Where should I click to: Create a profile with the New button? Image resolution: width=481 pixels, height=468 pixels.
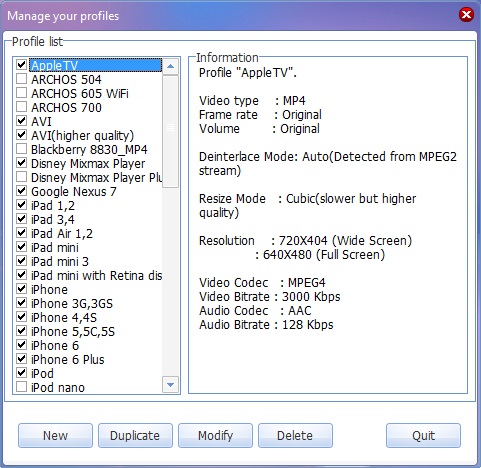pyautogui.click(x=55, y=435)
